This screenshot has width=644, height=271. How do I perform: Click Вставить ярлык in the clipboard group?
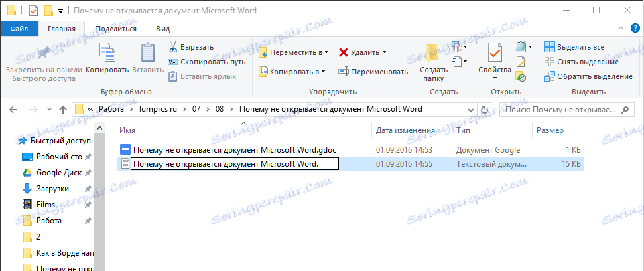click(x=202, y=76)
